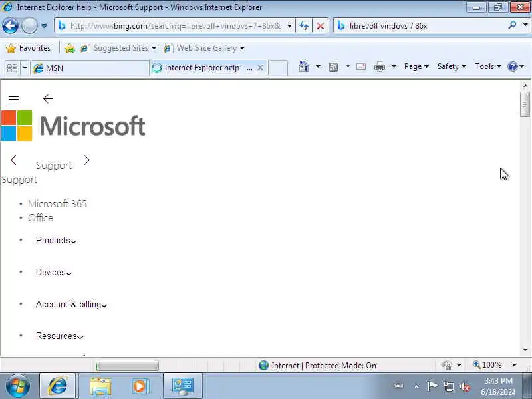
Task: Stop loading with the red X icon
Action: (x=320, y=26)
